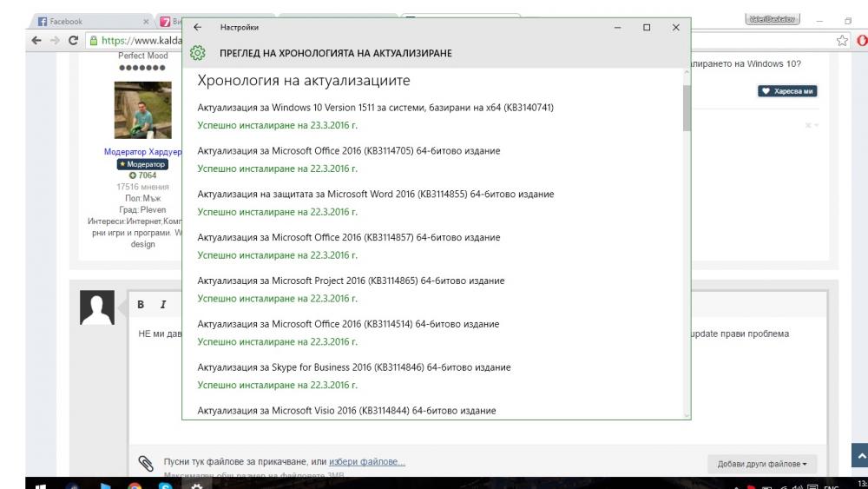Click the Харесва ми like button

[787, 91]
